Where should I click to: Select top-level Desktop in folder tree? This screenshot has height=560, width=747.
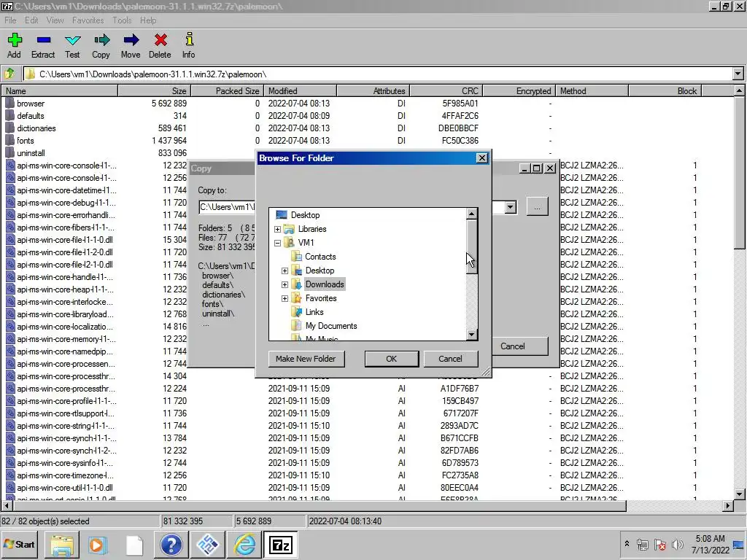tap(305, 215)
